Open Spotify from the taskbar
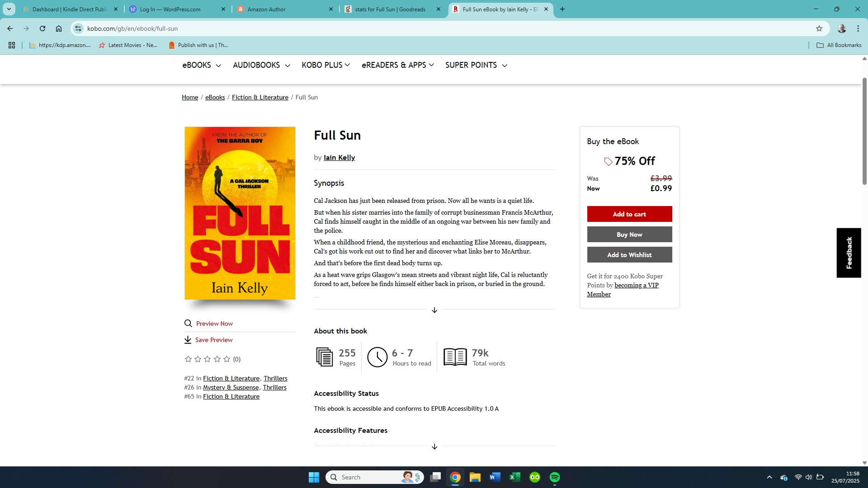This screenshot has height=488, width=868. tap(555, 477)
